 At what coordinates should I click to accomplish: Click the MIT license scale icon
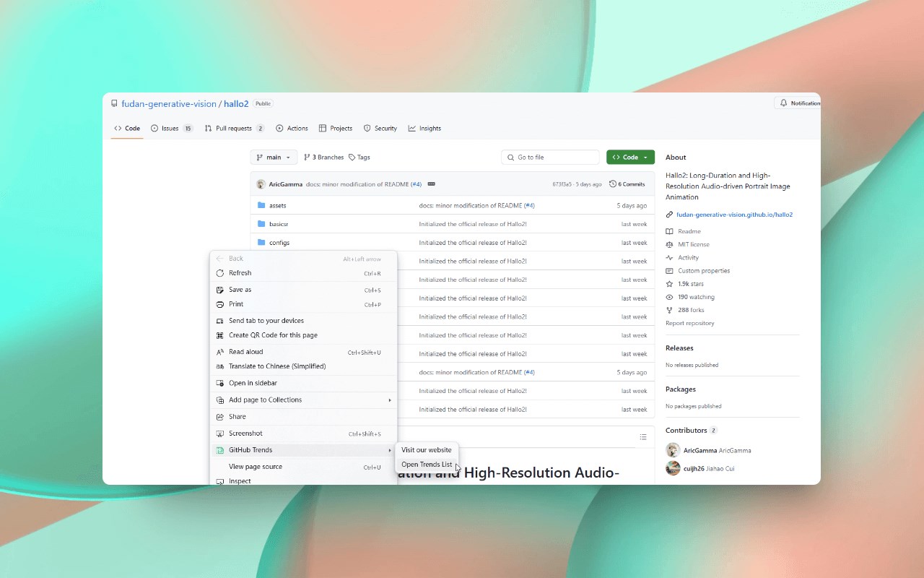point(670,244)
